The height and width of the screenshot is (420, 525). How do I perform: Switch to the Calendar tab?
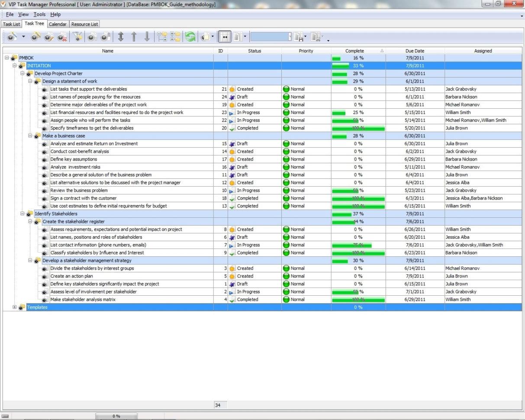[x=58, y=24]
